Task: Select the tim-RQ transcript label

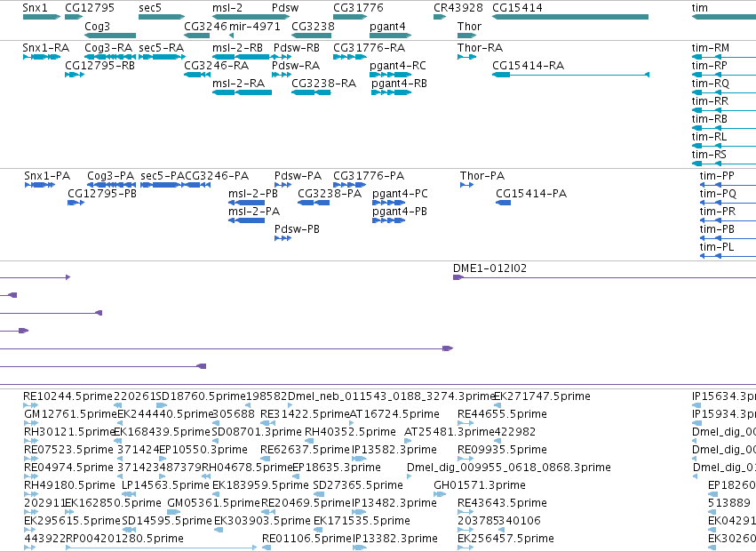Action: [x=711, y=84]
